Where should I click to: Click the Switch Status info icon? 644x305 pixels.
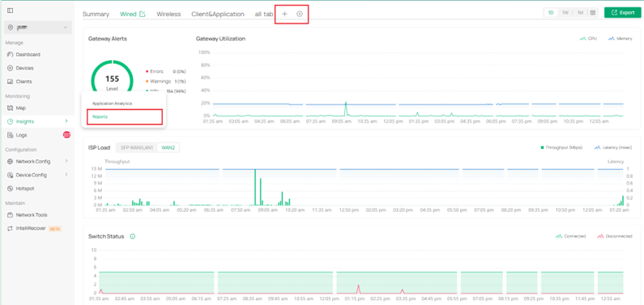(x=133, y=236)
